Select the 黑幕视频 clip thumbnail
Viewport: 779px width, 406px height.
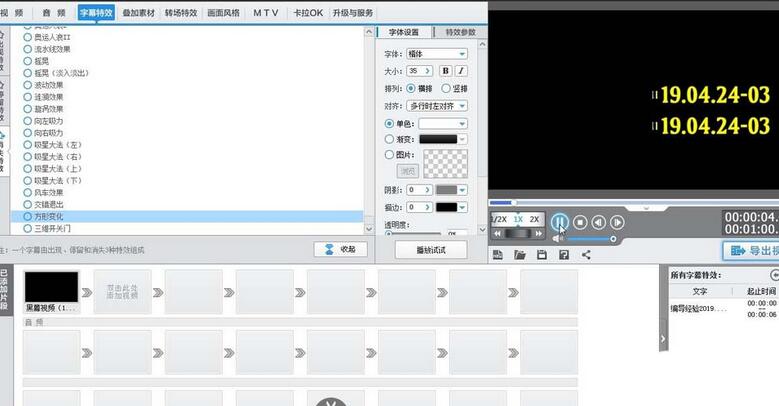51,287
